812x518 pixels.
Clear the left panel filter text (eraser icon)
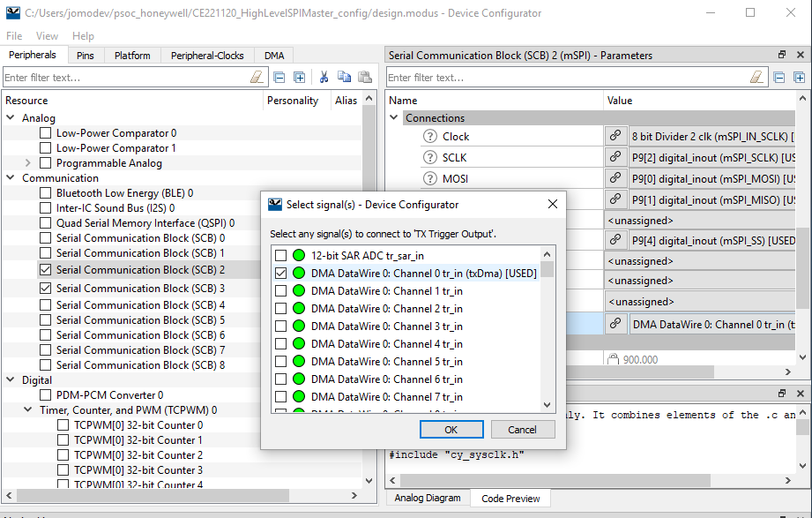[x=257, y=78]
